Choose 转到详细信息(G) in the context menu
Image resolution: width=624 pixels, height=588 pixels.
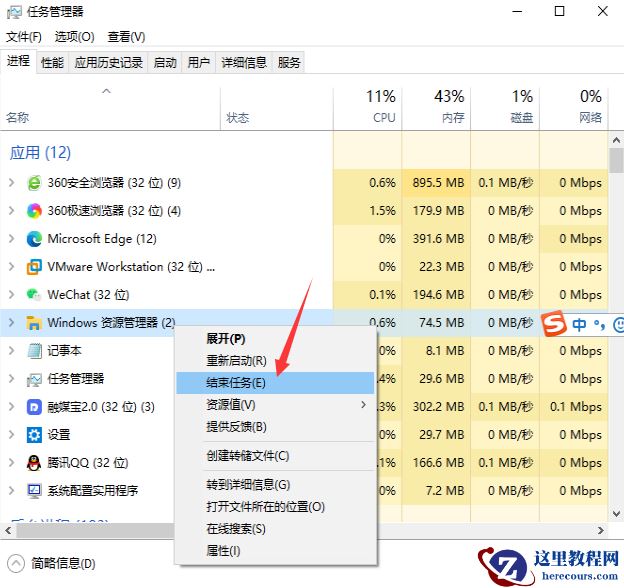point(275,485)
